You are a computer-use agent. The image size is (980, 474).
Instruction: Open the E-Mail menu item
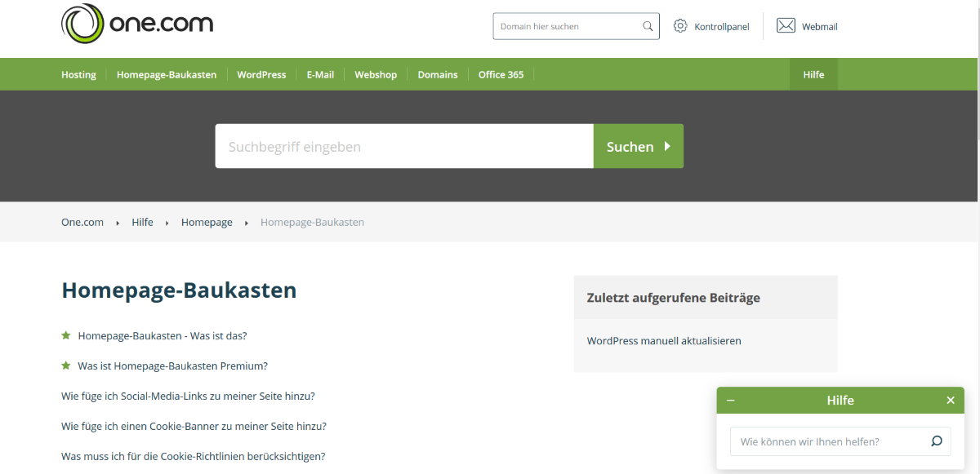click(x=320, y=74)
